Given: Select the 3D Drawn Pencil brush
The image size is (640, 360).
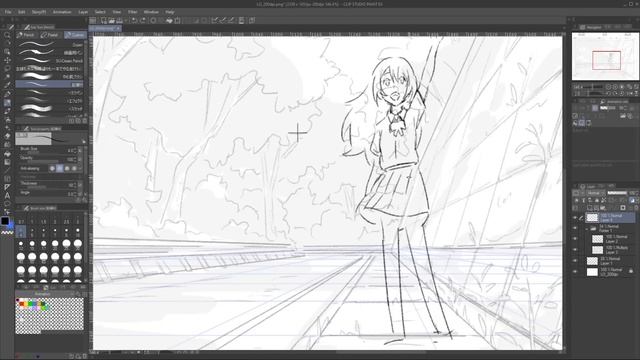Looking at the screenshot, I should [x=50, y=60].
